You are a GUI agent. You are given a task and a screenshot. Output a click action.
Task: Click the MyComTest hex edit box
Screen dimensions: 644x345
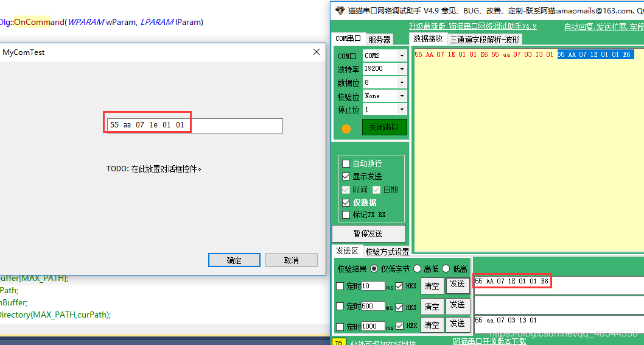point(195,126)
